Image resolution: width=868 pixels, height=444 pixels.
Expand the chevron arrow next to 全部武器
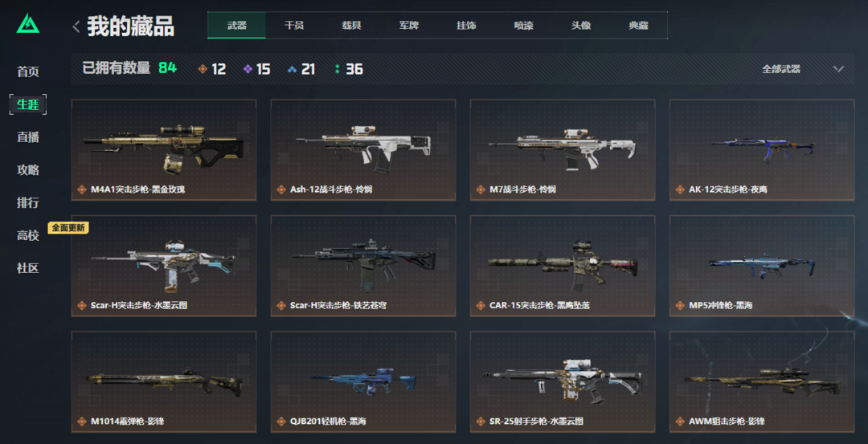(838, 69)
